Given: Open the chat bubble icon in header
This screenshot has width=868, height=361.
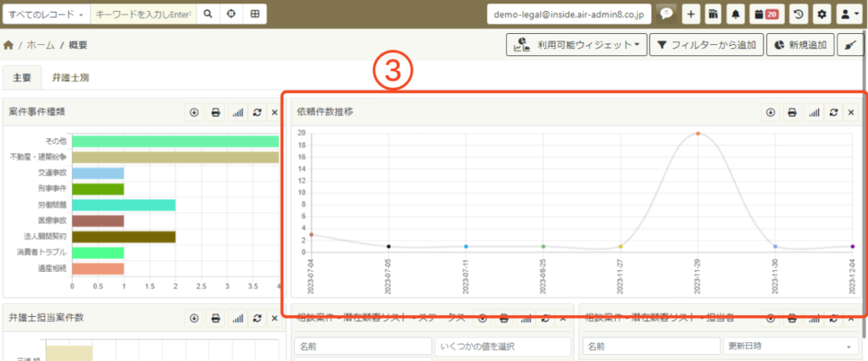Looking at the screenshot, I should tap(667, 14).
